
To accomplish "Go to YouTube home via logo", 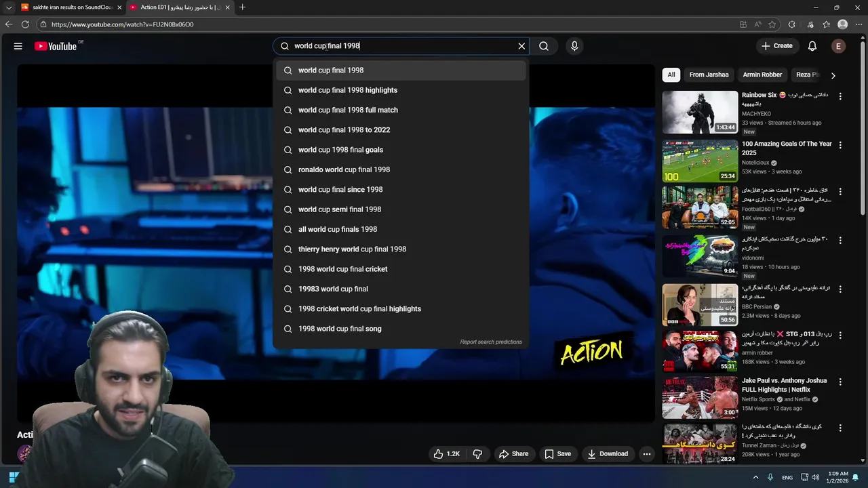I will pos(56,46).
